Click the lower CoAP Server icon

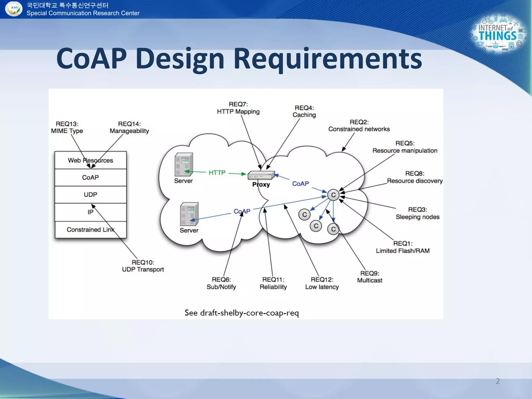click(x=189, y=214)
